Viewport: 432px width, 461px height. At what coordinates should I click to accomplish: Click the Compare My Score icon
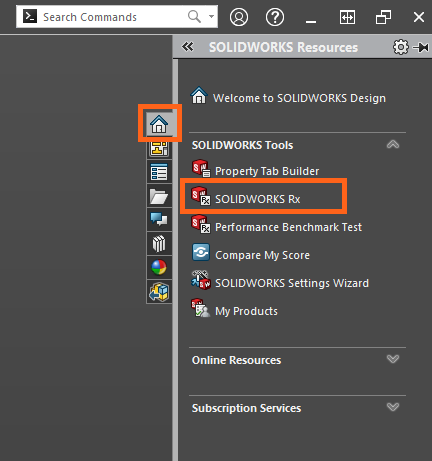[x=201, y=252]
